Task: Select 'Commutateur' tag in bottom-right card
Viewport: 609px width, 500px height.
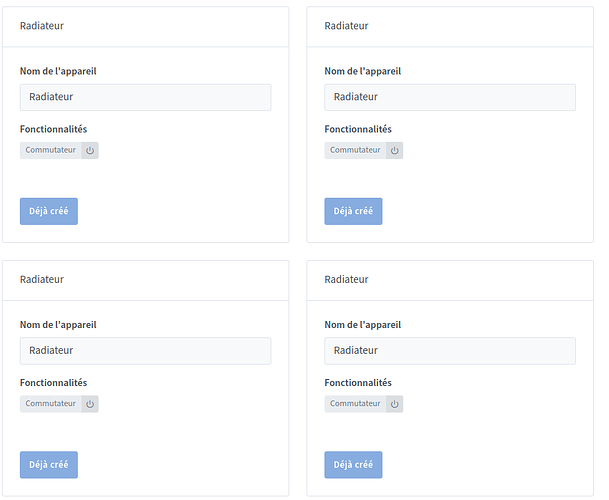Action: [x=355, y=404]
